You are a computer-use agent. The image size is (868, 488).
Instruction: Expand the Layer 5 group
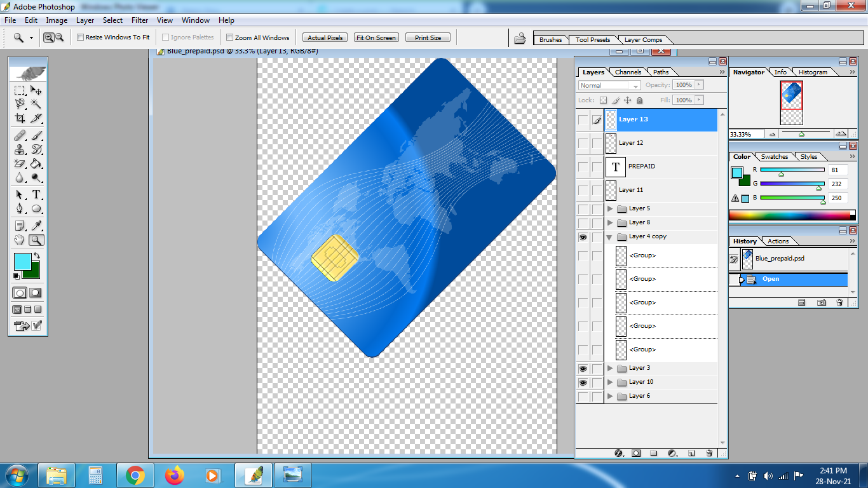tap(611, 208)
